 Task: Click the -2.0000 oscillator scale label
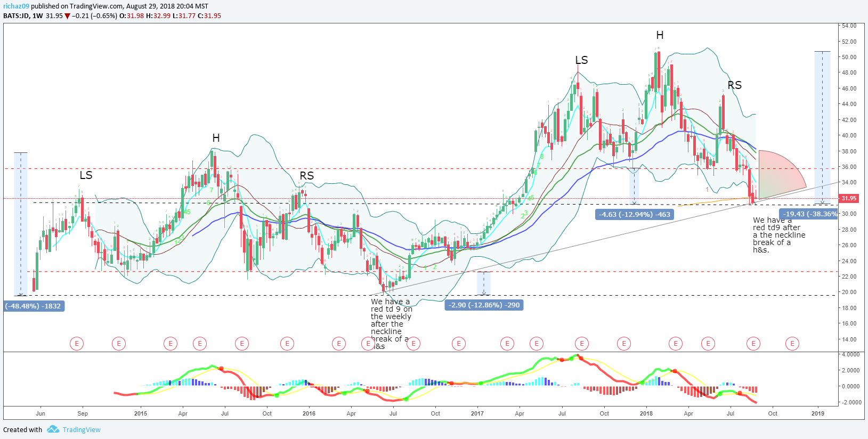pos(850,402)
